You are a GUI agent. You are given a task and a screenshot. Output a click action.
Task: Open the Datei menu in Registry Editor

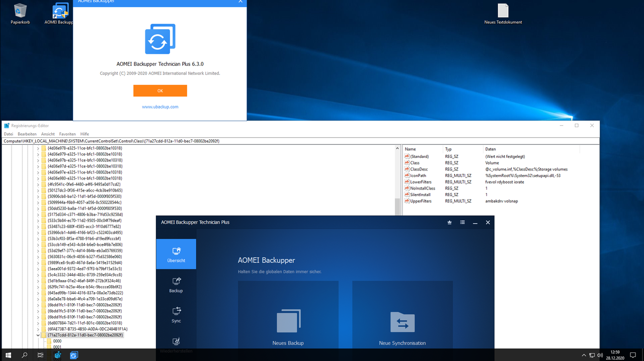[9, 134]
